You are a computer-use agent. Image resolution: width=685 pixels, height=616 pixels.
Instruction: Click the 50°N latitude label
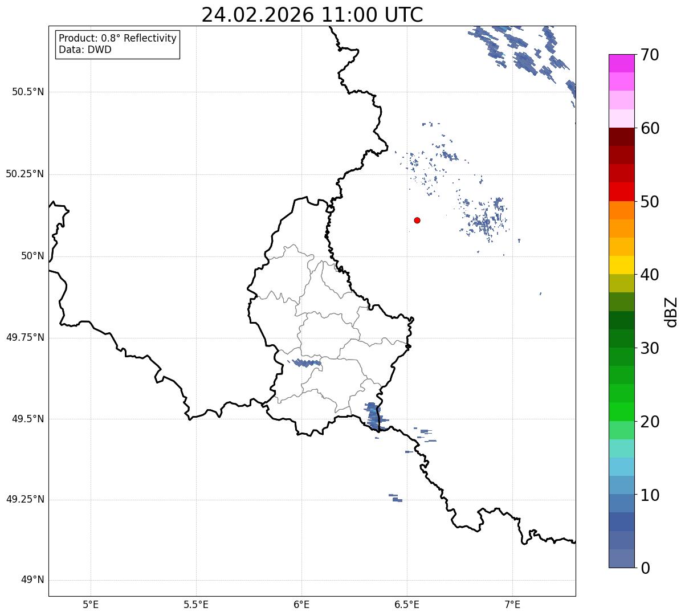[32, 256]
